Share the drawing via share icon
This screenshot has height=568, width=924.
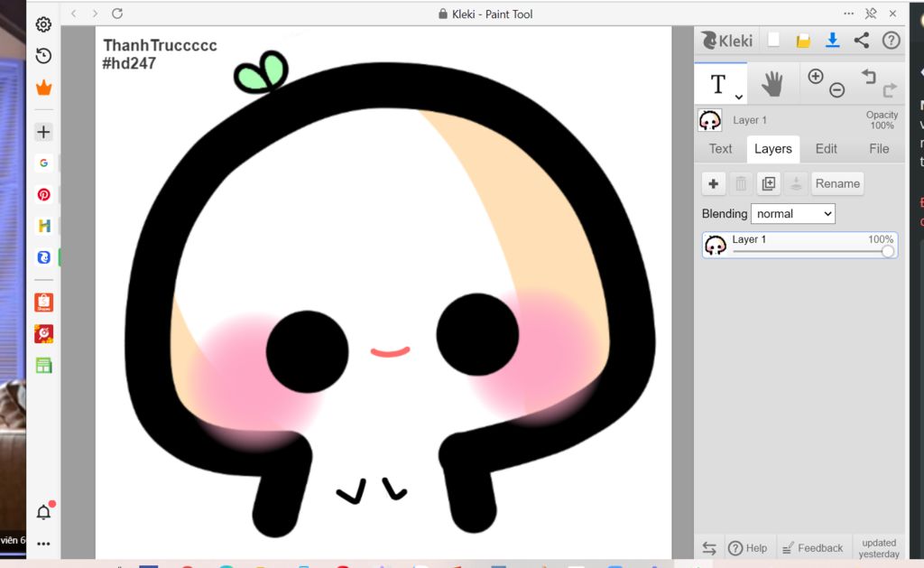[x=862, y=40]
